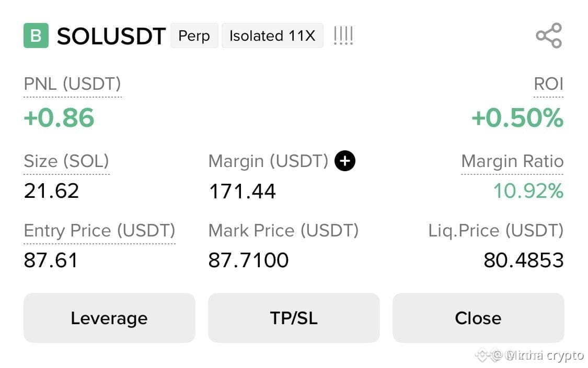Click the +0.50% ROI value
Image resolution: width=588 pixels, height=368 pixels.
[517, 117]
